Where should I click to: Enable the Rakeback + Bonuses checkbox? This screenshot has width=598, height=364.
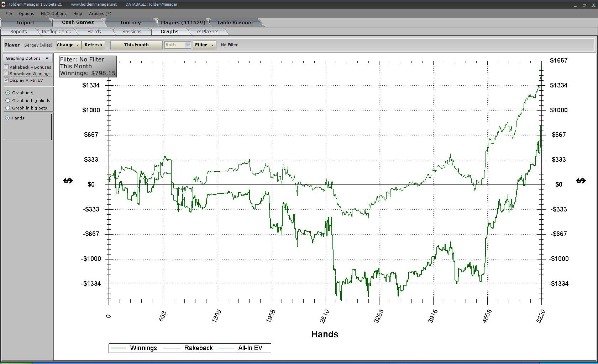tap(6, 67)
